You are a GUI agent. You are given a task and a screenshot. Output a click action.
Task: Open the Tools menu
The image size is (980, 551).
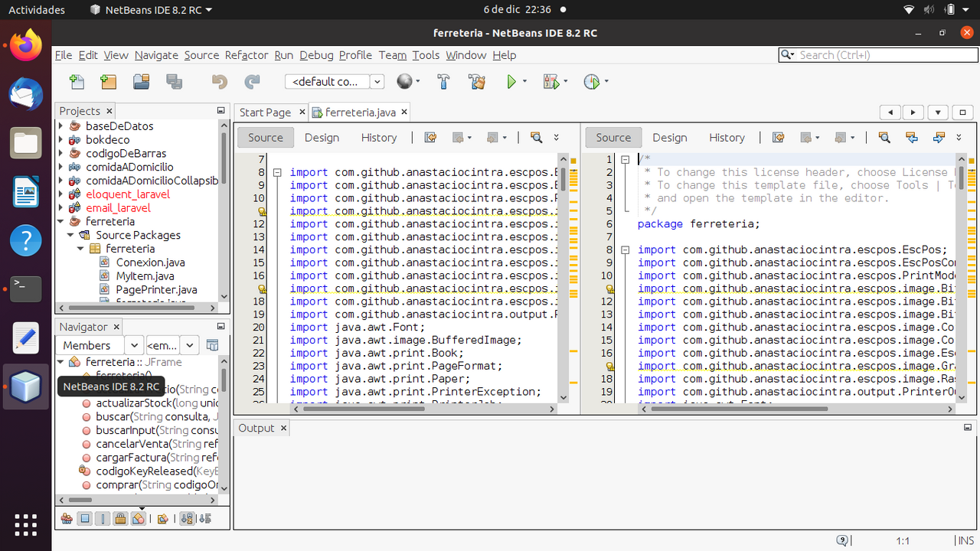coord(426,55)
